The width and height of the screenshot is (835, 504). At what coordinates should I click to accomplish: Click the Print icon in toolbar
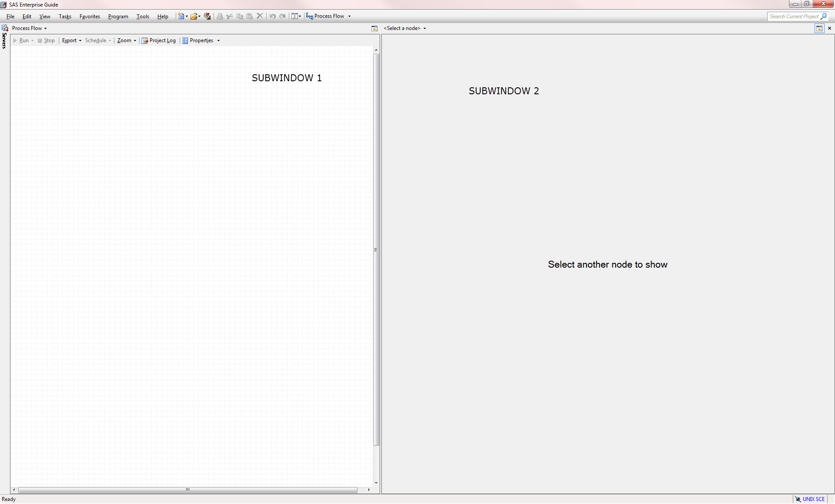tap(220, 16)
